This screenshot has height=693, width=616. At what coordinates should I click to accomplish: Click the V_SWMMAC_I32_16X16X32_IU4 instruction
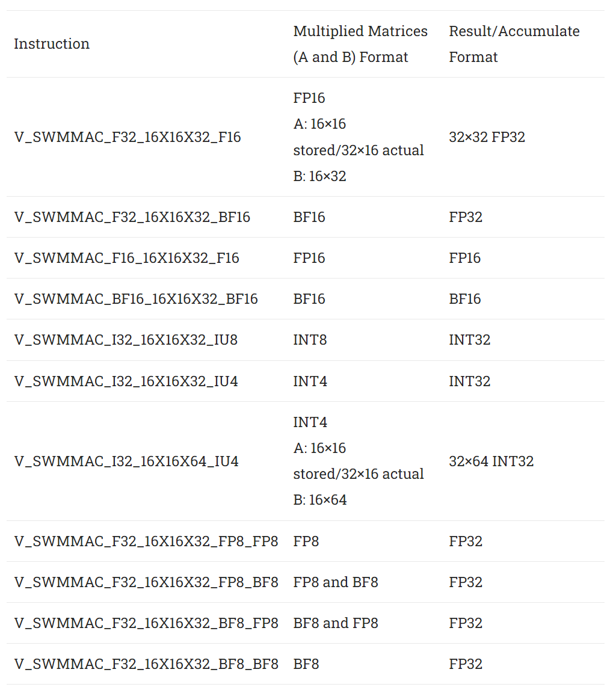[x=126, y=381]
